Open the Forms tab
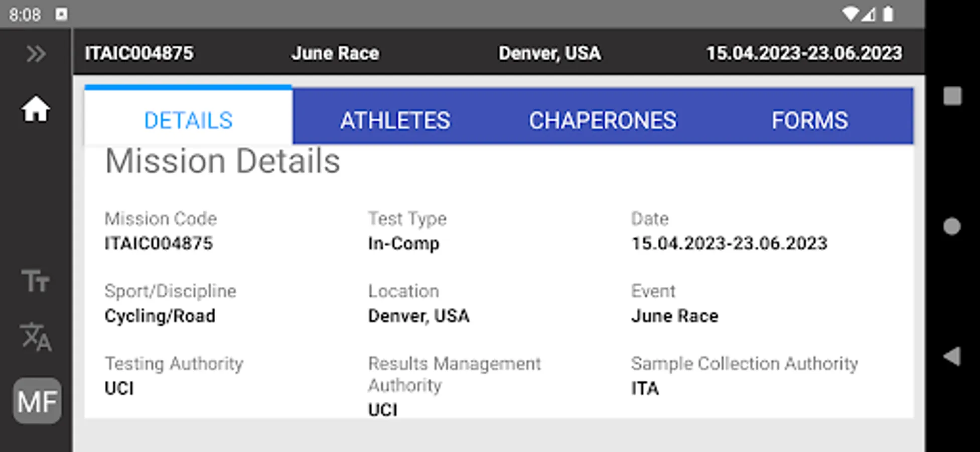 pos(809,121)
